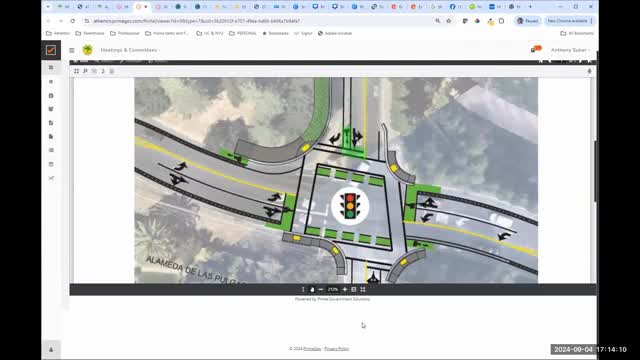Open the UC & NYU bookmarks folder

point(210,33)
